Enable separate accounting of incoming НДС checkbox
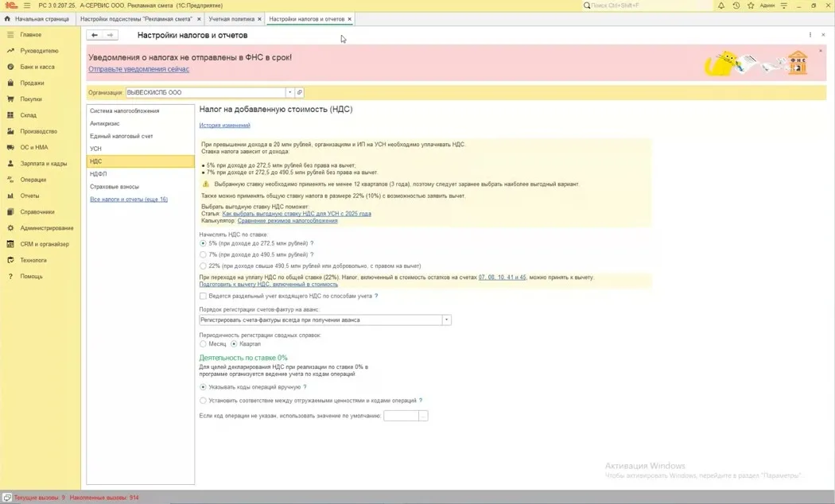Image resolution: width=835 pixels, height=504 pixels. coord(203,296)
